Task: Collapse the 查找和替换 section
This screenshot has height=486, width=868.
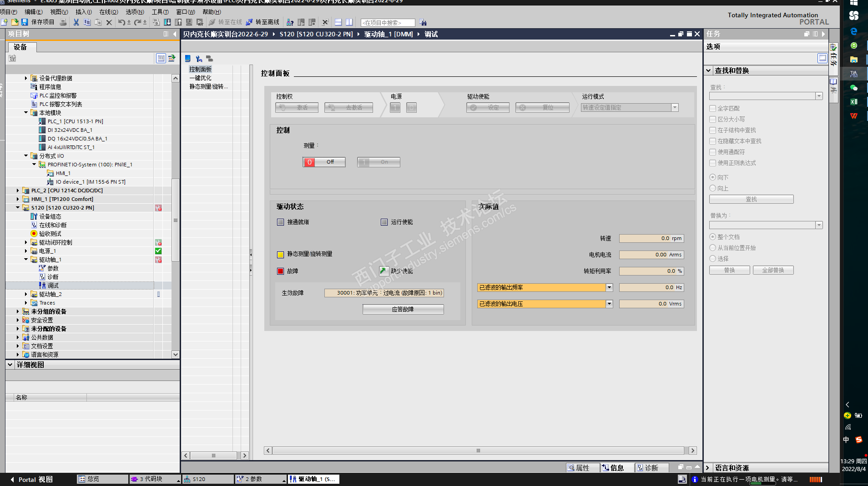Action: click(708, 70)
